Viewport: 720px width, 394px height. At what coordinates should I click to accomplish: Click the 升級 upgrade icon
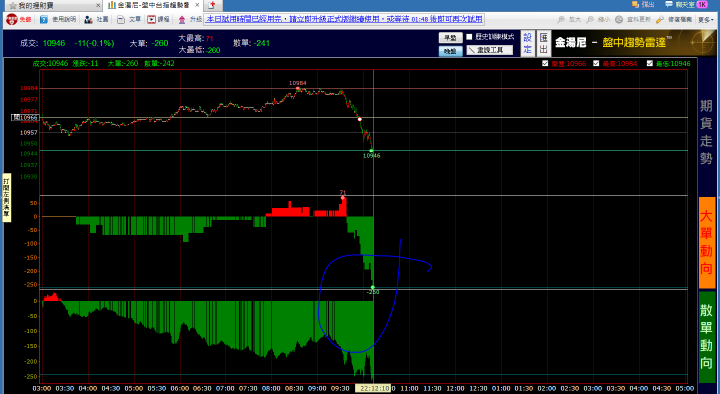pyautogui.click(x=182, y=20)
